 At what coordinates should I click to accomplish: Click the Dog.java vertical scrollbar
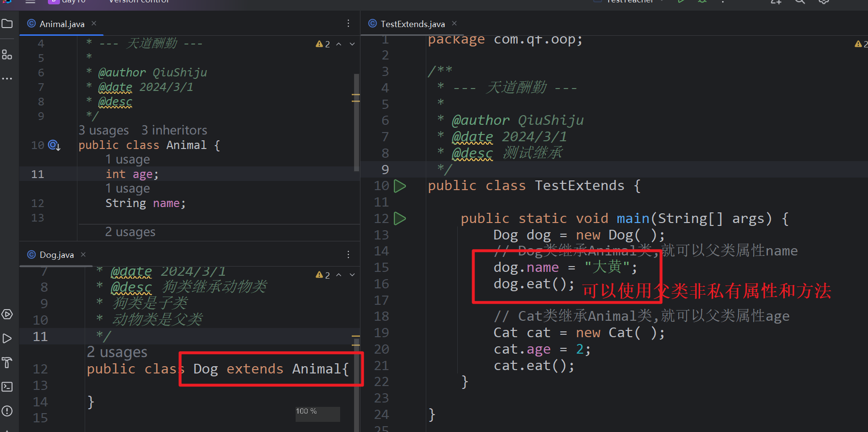(357, 385)
